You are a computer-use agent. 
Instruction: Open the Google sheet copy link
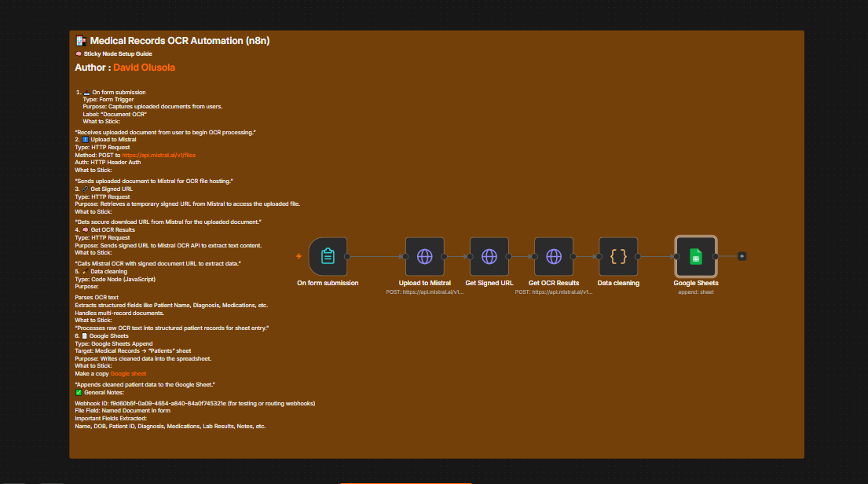[x=128, y=374]
